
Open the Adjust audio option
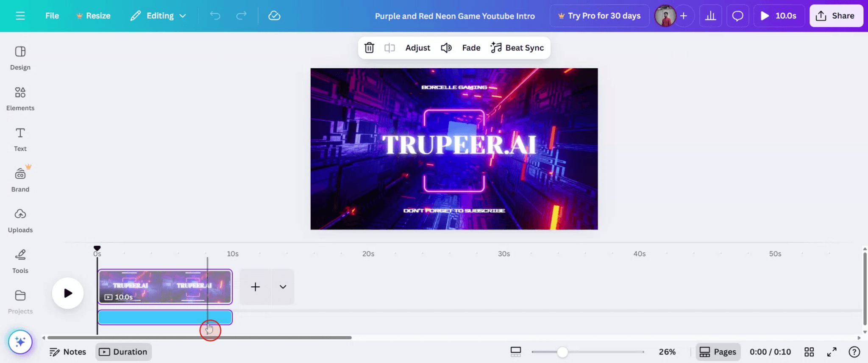pyautogui.click(x=417, y=48)
